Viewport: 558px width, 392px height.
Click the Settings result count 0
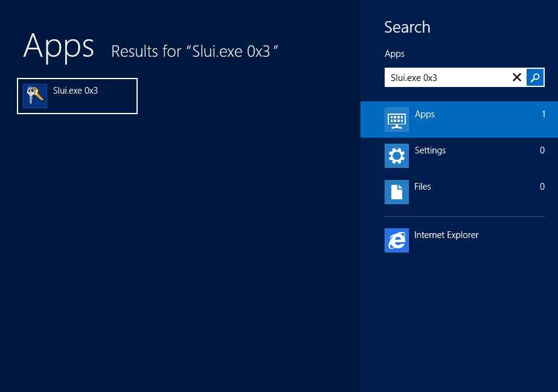542,150
